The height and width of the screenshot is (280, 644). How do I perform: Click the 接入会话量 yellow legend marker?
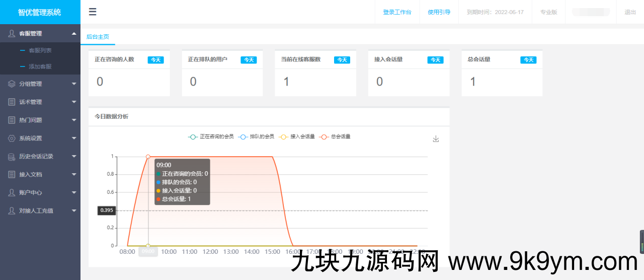(284, 136)
